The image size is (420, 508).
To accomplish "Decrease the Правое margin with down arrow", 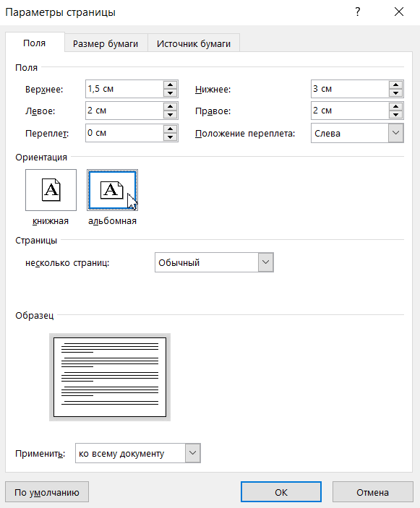I will (x=395, y=115).
